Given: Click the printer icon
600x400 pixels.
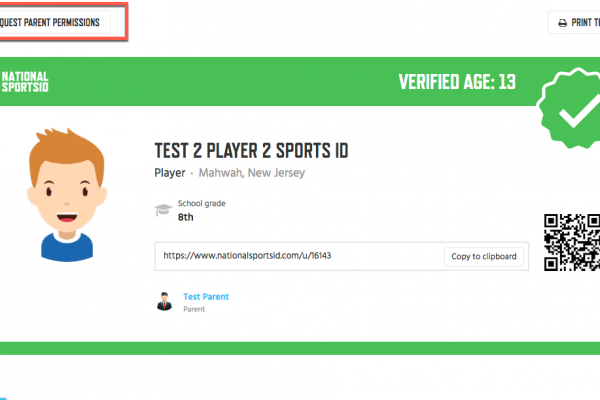Looking at the screenshot, I should [562, 23].
